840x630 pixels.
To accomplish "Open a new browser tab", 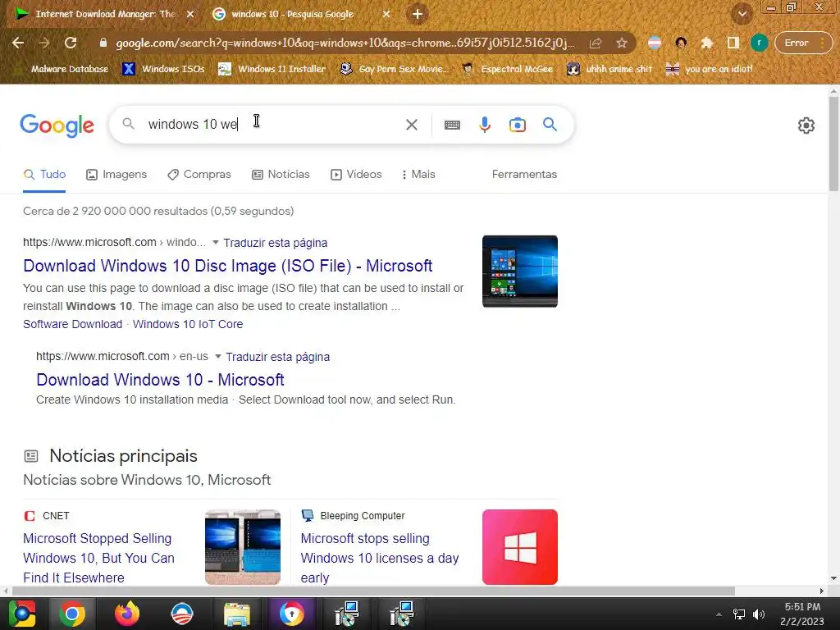I will (x=418, y=14).
